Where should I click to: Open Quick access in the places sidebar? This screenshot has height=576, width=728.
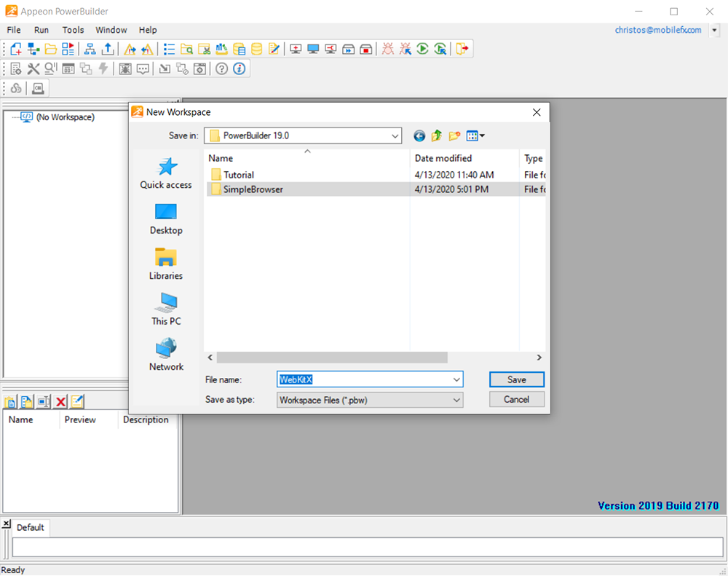[166, 173]
